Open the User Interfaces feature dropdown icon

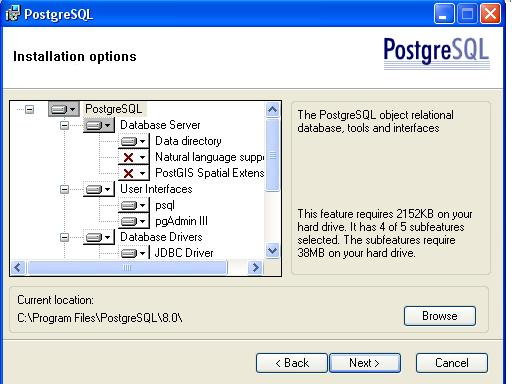click(x=99, y=189)
